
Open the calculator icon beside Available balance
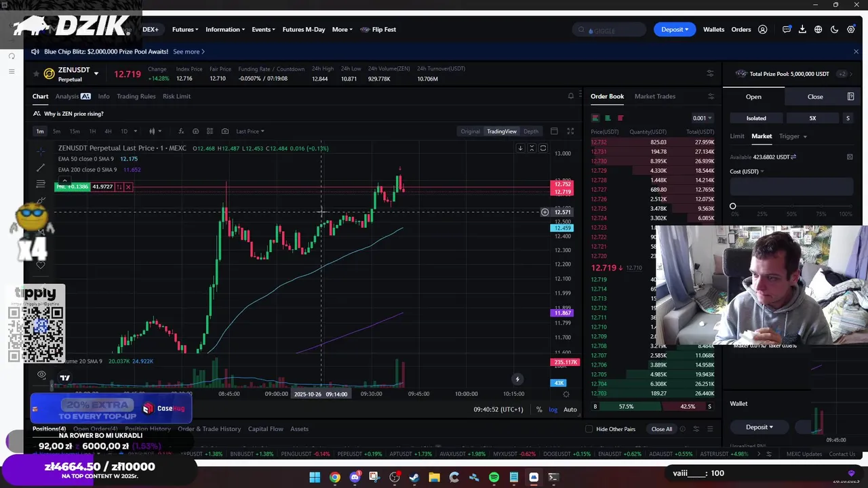[x=850, y=157]
